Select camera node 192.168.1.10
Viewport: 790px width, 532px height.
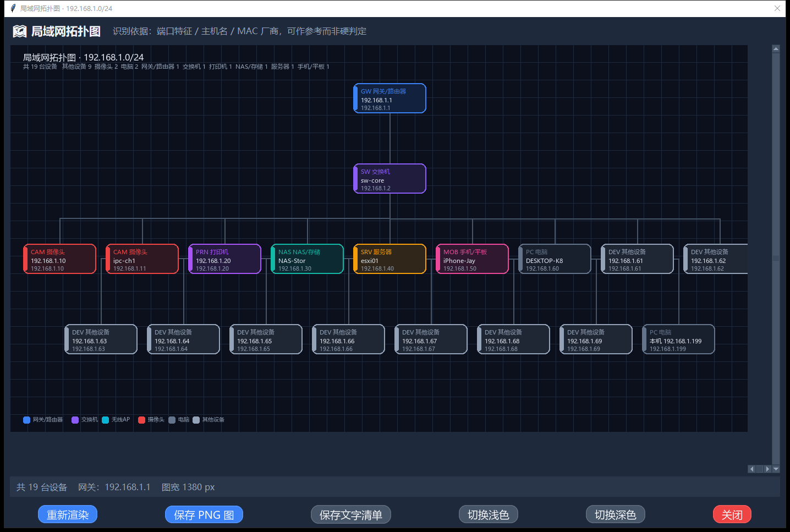(59, 259)
